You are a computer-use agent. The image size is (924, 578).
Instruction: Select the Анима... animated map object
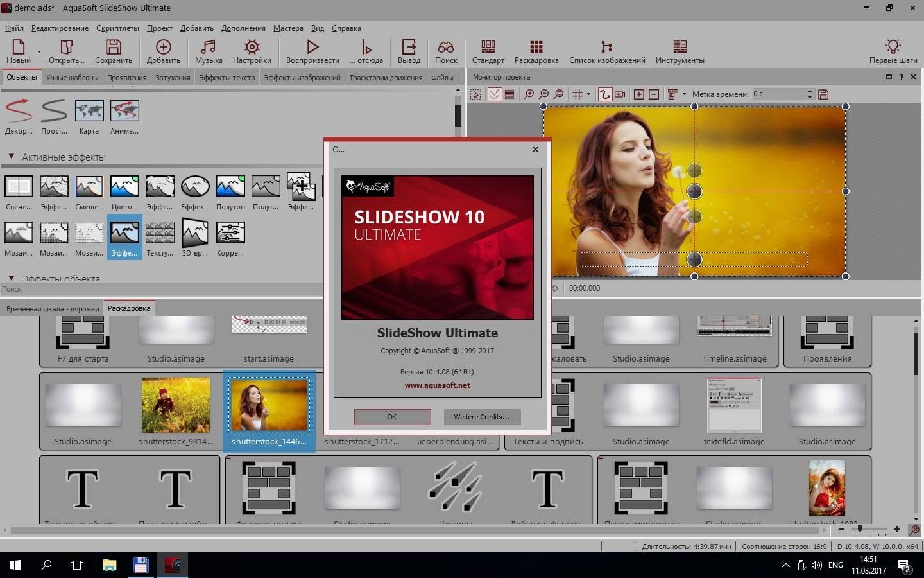tap(124, 117)
